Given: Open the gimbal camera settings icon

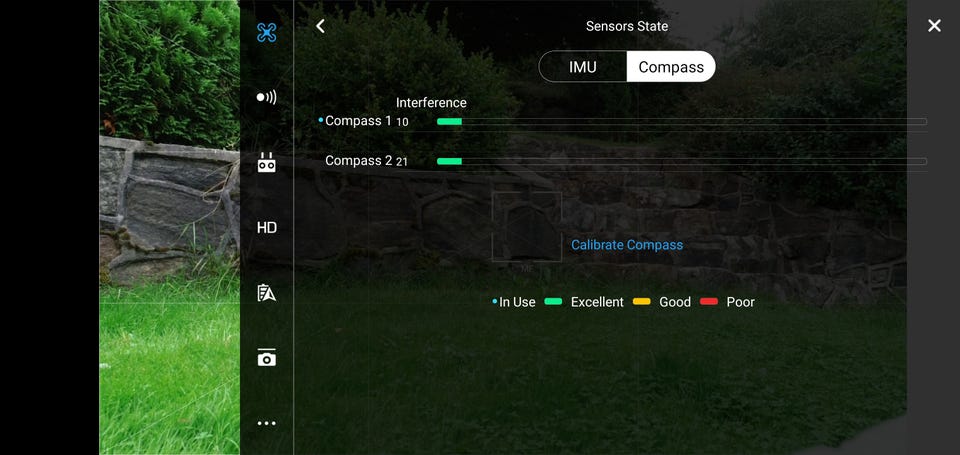Looking at the screenshot, I should tap(266, 358).
